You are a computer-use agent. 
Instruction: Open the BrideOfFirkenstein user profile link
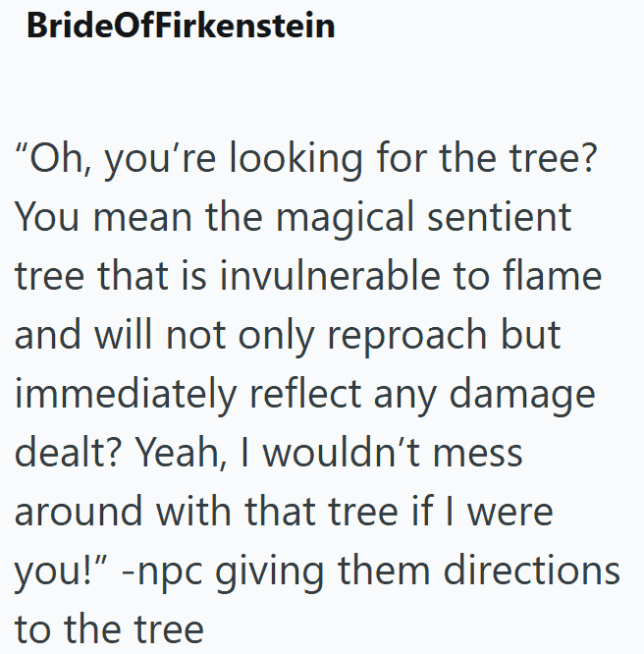tap(181, 26)
